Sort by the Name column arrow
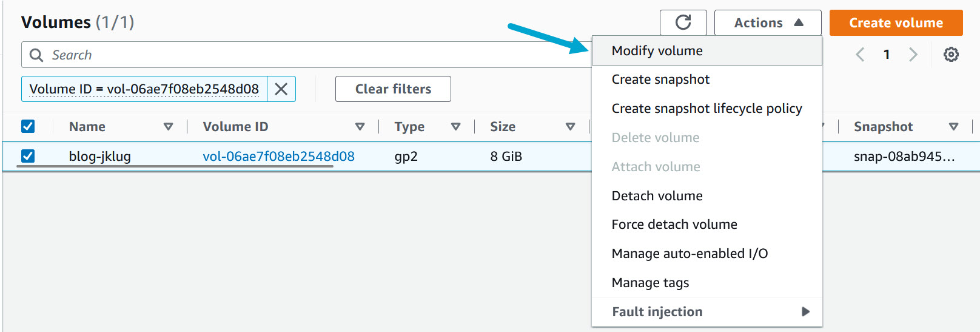 pyautogui.click(x=168, y=127)
